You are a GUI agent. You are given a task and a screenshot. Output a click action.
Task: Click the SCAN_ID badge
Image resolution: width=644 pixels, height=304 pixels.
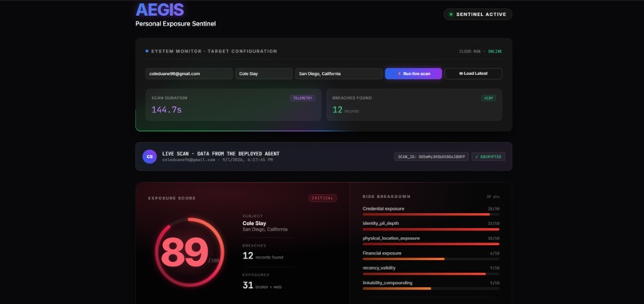pos(431,156)
